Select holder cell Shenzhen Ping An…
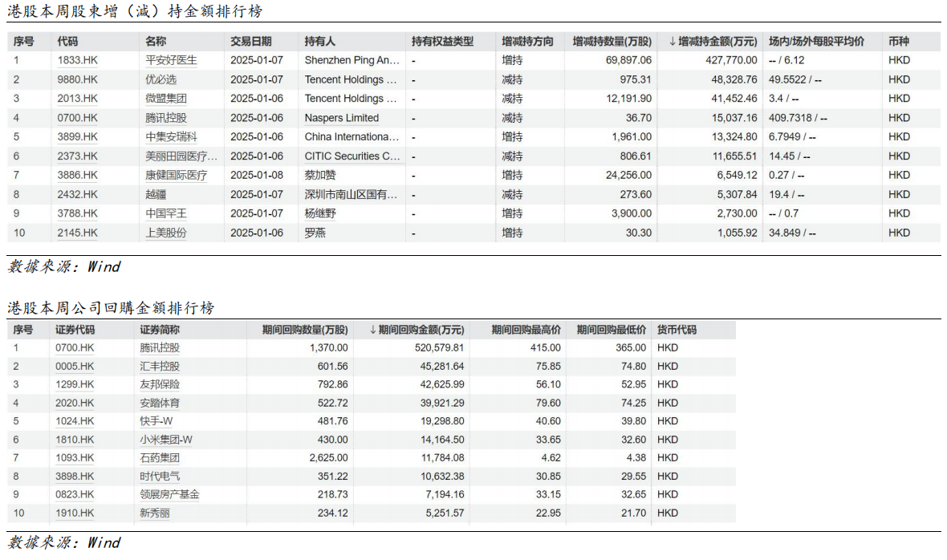Screen dimensions: 947x560 tap(352, 60)
